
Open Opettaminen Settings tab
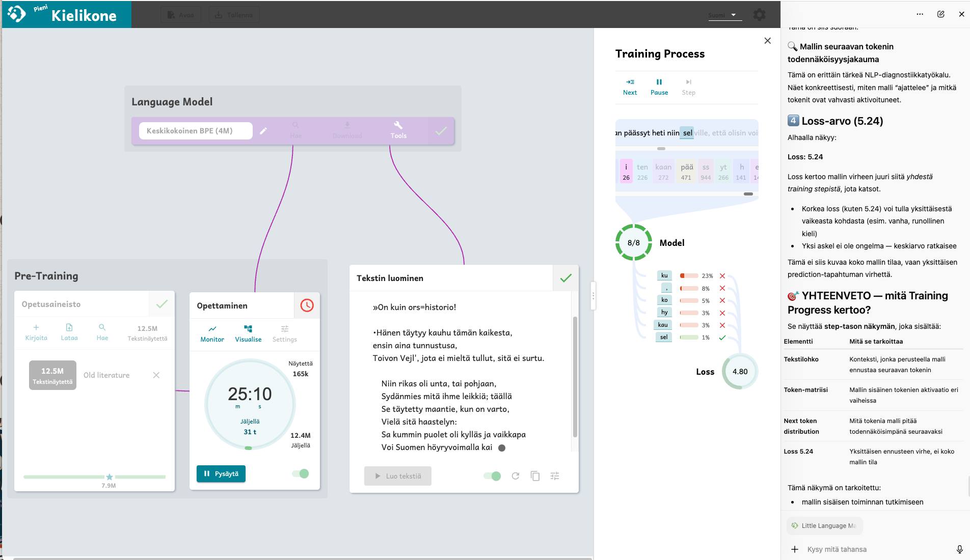(284, 334)
